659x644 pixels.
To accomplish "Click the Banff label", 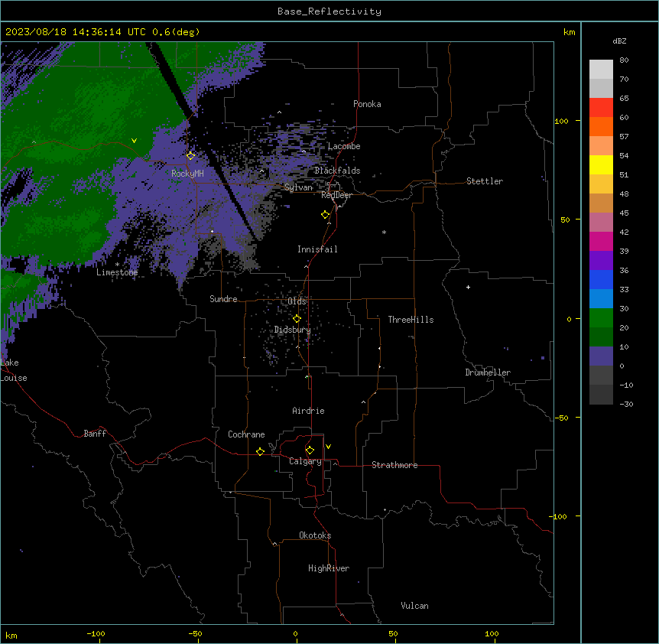I will 95,434.
